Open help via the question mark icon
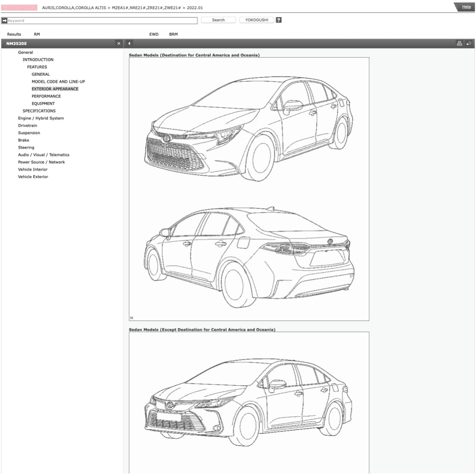The image size is (476, 476). (278, 20)
